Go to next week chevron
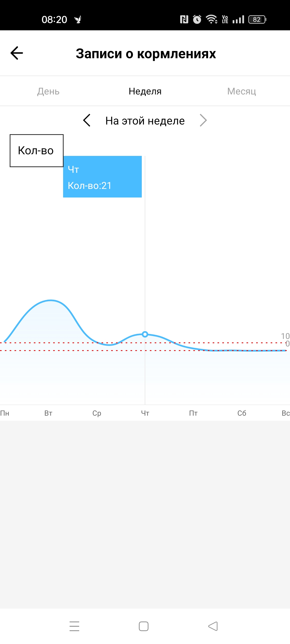This screenshot has width=290, height=644. pos(203,120)
